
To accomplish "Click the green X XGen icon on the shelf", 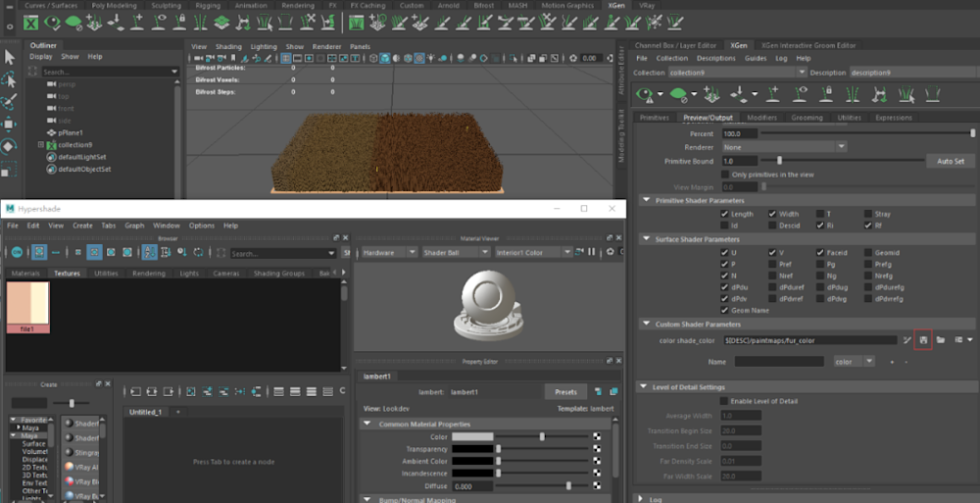I will click(x=32, y=22).
